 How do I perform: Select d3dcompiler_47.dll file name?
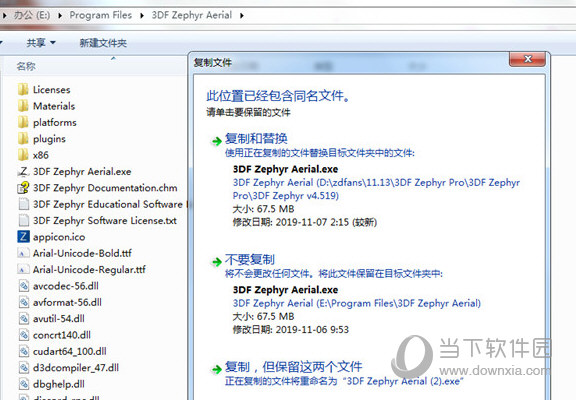(x=76, y=368)
